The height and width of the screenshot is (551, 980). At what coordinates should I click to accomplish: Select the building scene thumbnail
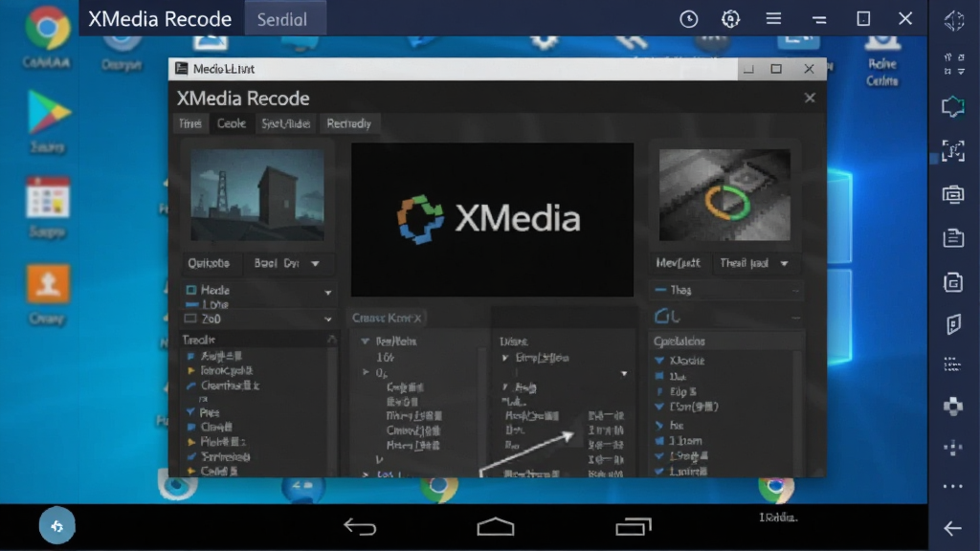(x=257, y=195)
